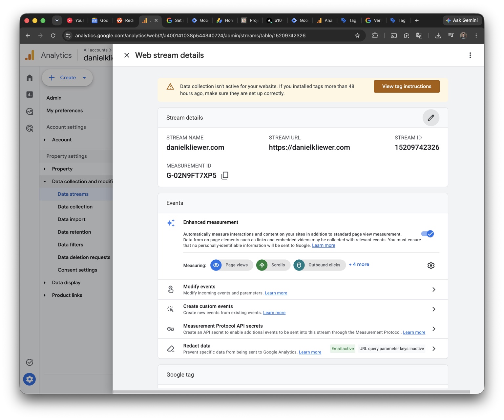Open the media controls toolbar icon
The image size is (504, 420).
(x=451, y=35)
